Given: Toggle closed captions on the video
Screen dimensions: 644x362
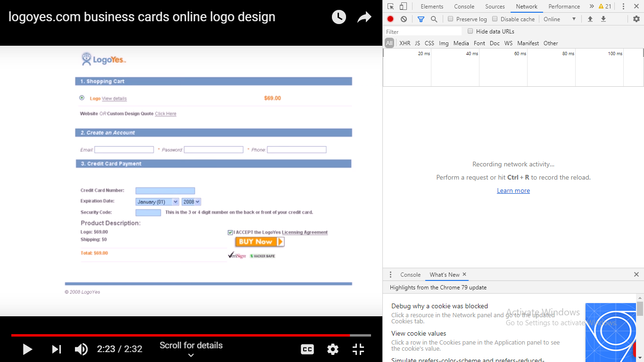Looking at the screenshot, I should tap(307, 349).
